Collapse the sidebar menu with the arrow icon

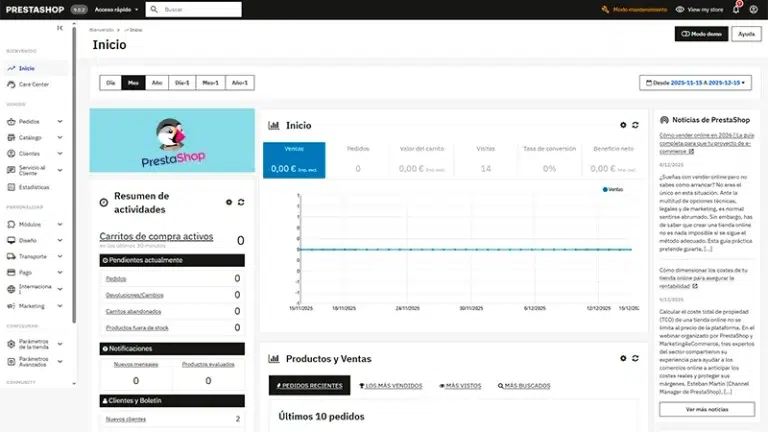tap(60, 28)
